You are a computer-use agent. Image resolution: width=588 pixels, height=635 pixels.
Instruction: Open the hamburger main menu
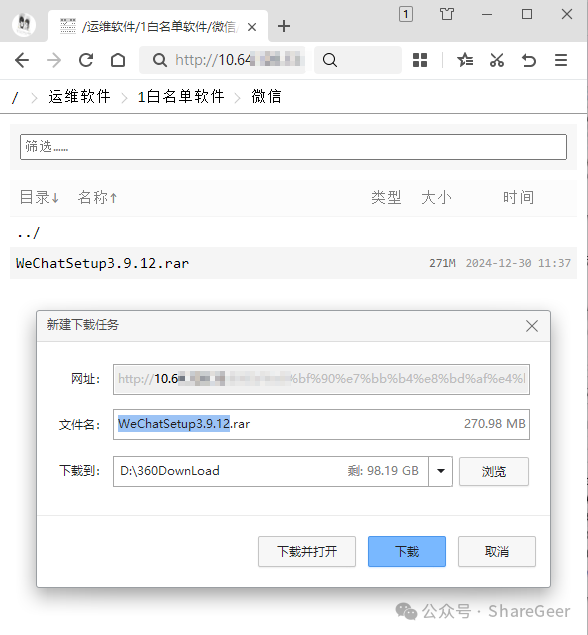coord(561,60)
